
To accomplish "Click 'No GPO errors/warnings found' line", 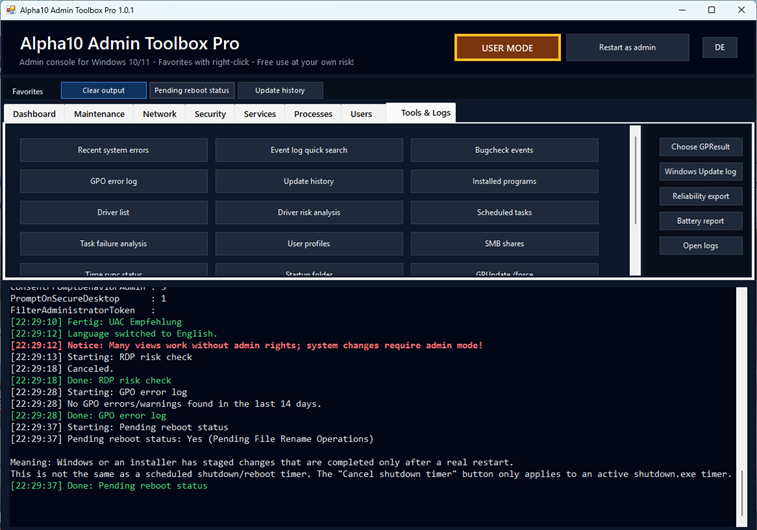I will click(166, 404).
